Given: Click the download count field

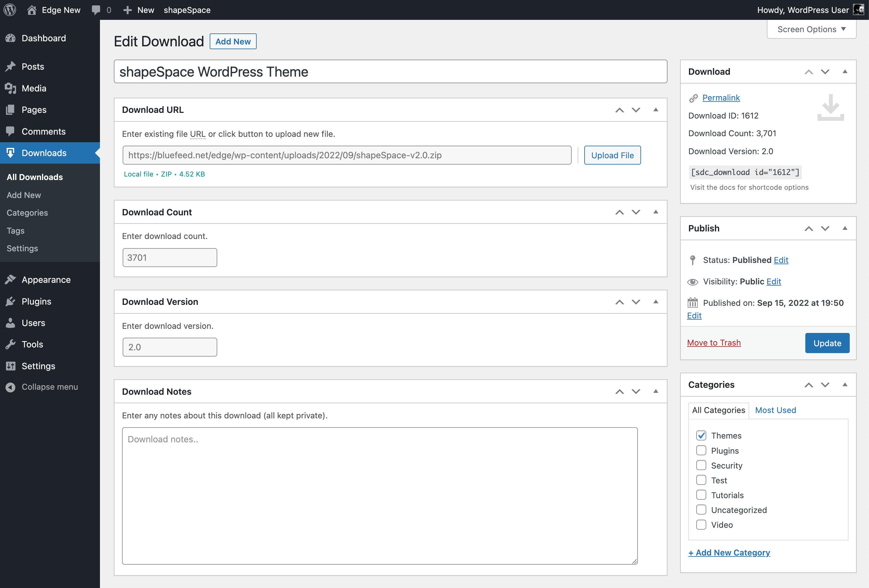Looking at the screenshot, I should point(170,258).
